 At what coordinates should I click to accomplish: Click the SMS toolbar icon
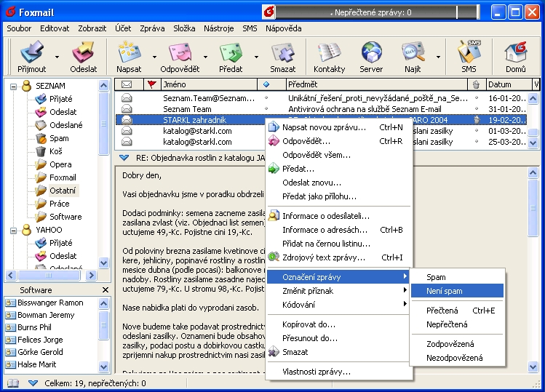469,57
